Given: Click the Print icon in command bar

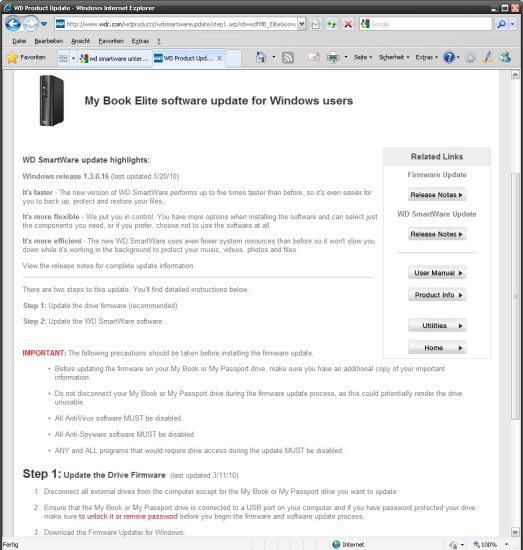Looking at the screenshot, I should coord(333,58).
